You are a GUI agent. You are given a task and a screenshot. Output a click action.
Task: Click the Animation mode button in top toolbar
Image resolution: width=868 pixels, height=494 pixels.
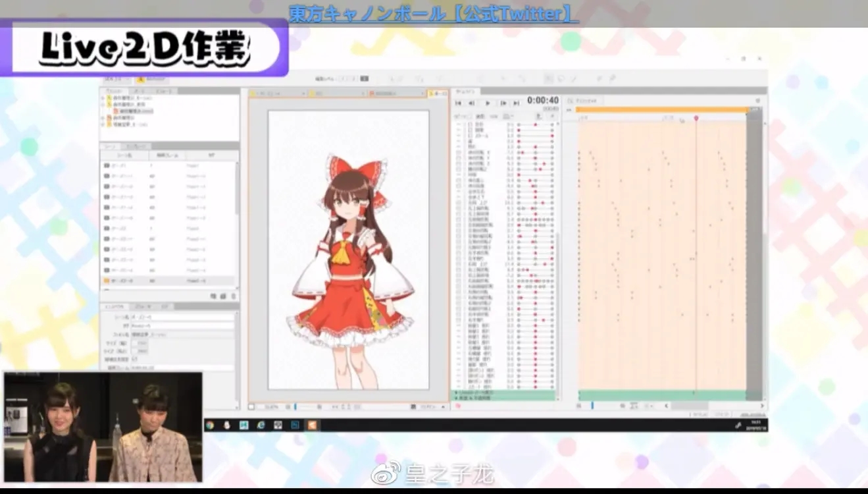153,79
